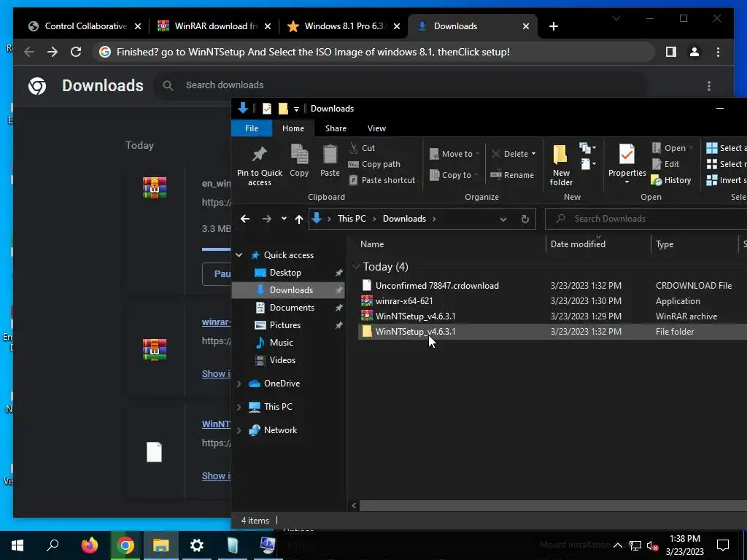Open Firefox from the taskbar
The image size is (747, 560).
coord(89,545)
